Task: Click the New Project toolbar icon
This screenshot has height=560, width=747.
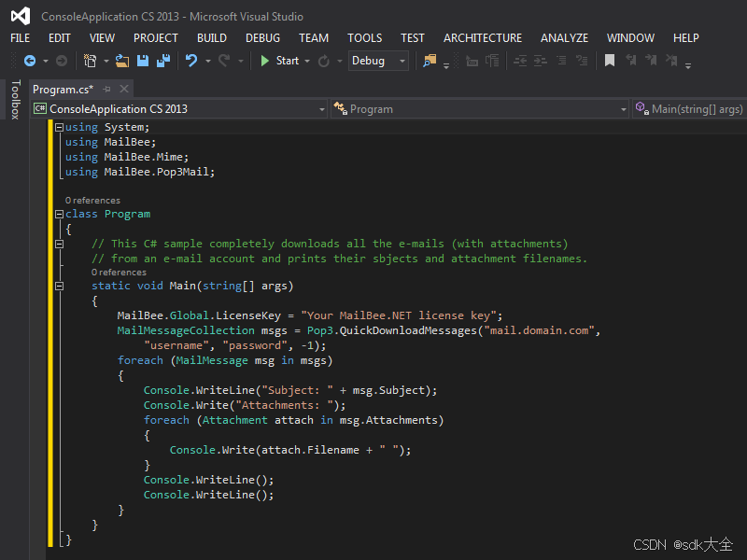Action: pyautogui.click(x=91, y=63)
